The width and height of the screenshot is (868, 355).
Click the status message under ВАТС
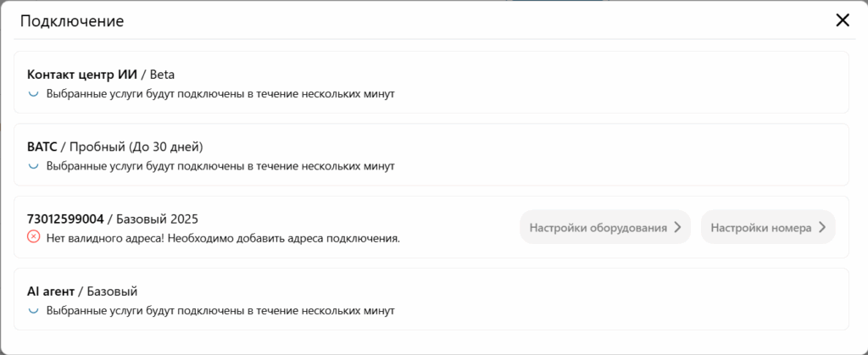click(x=220, y=166)
